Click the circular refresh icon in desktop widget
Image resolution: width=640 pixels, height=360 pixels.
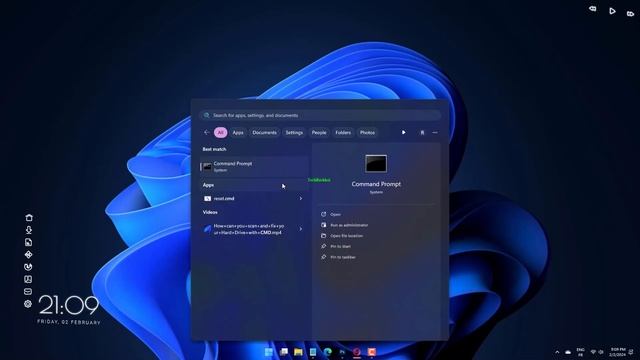pos(28,267)
